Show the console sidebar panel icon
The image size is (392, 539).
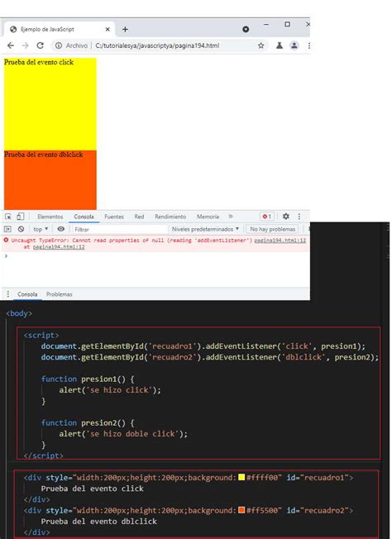pos(7,229)
